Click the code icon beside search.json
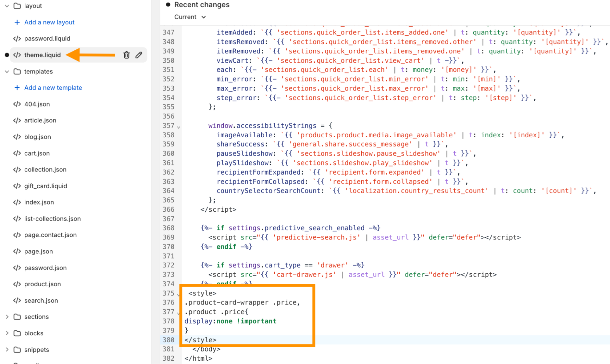Image resolution: width=610 pixels, height=364 pixels. click(x=16, y=301)
